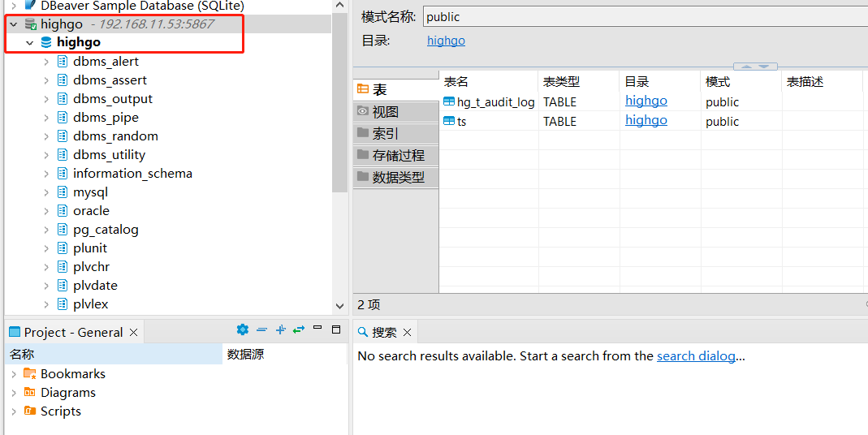Click the DBeaver Sample Database SQLite icon
The height and width of the screenshot is (435, 868).
point(31,6)
